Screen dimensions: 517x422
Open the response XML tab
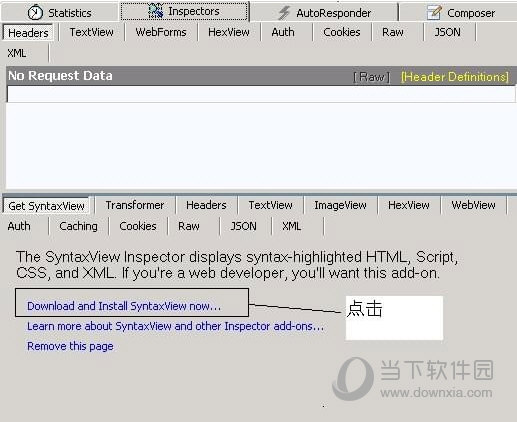pyautogui.click(x=292, y=226)
